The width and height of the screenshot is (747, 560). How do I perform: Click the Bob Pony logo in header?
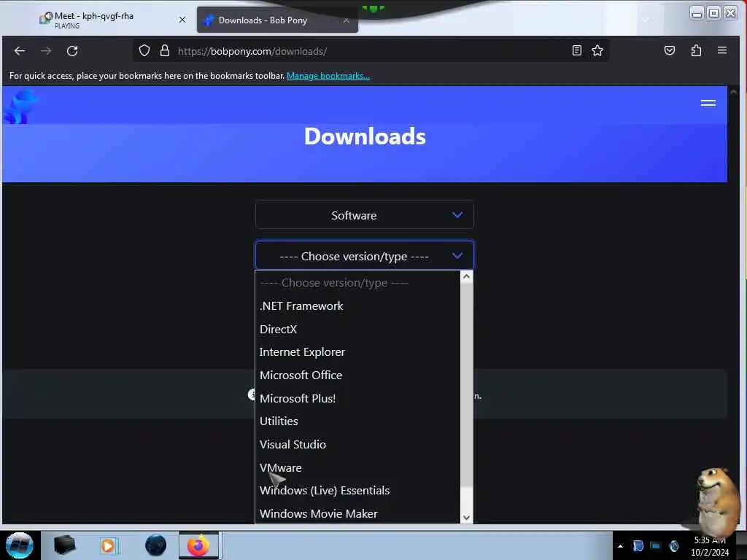pos(20,106)
